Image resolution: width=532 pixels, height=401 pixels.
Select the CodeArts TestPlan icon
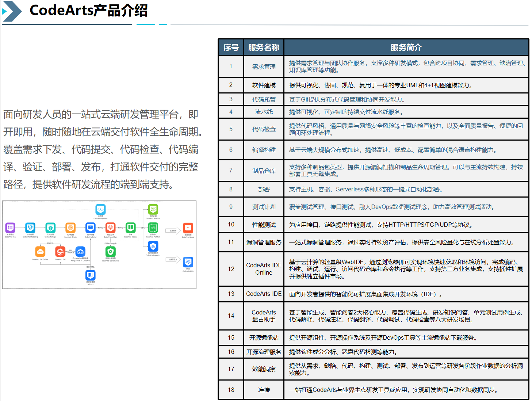[153, 209]
